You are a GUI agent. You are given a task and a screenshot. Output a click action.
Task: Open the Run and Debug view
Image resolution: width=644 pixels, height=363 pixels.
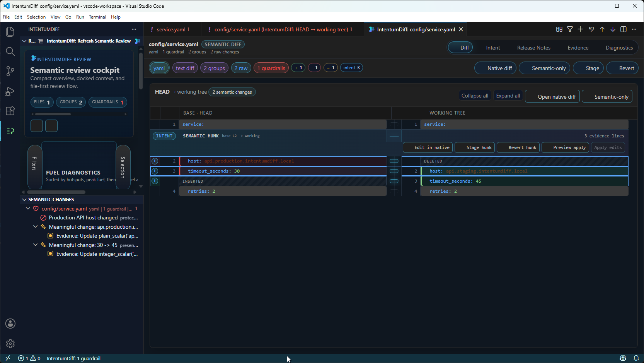click(10, 91)
